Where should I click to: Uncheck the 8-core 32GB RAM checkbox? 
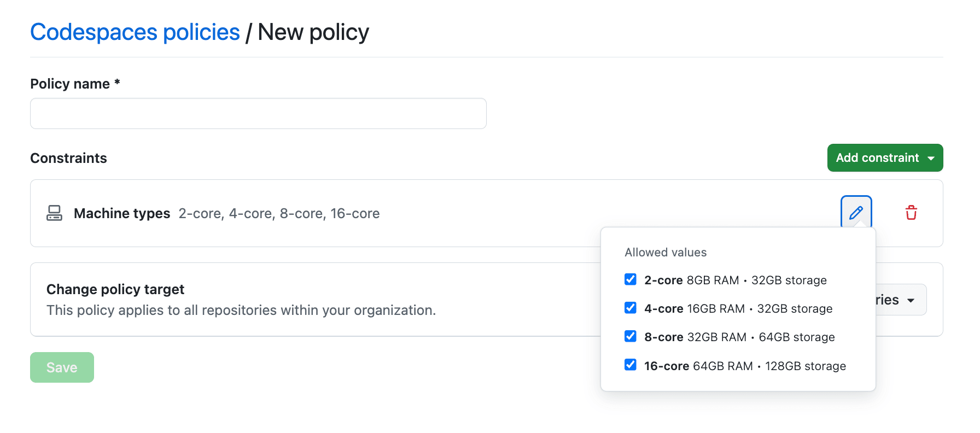631,336
